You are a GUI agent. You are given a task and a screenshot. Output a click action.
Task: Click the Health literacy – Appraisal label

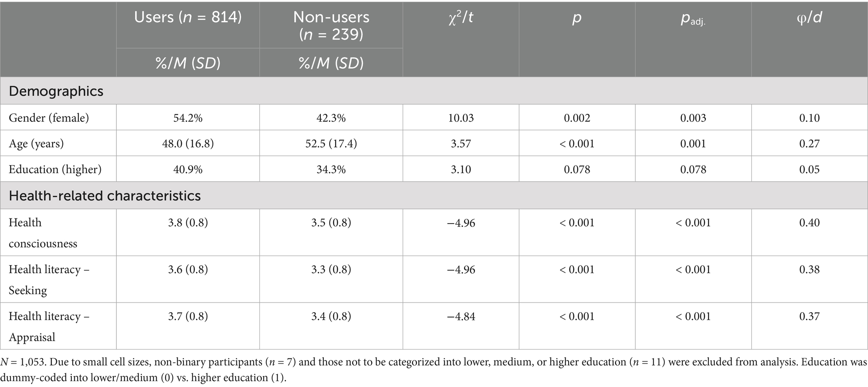pos(49,326)
